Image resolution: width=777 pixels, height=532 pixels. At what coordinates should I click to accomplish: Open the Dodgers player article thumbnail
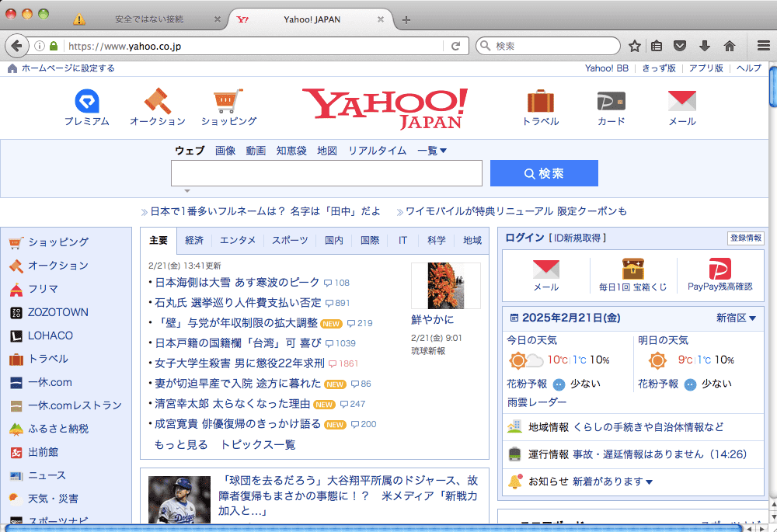179,499
